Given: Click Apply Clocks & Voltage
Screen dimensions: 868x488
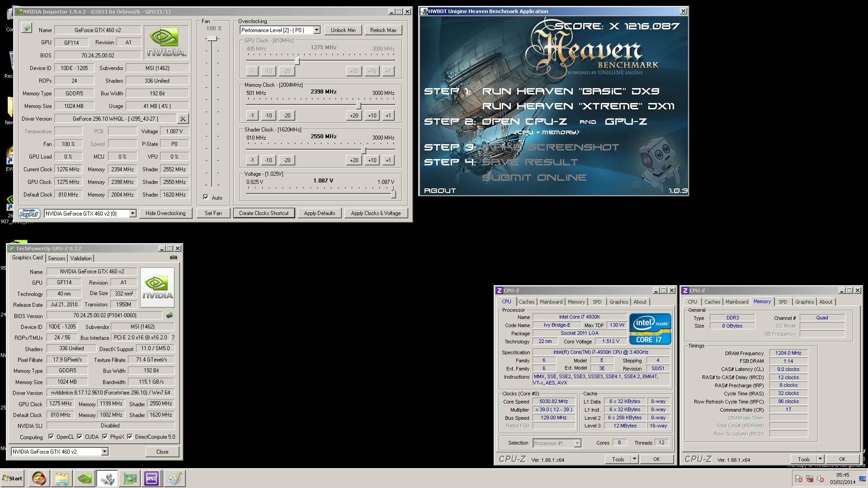Looking at the screenshot, I should [x=376, y=213].
